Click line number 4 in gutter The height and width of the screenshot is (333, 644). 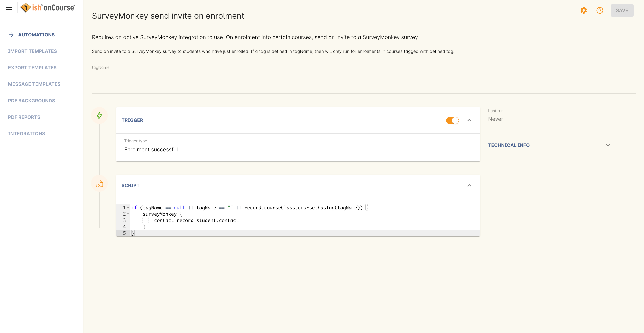(124, 227)
